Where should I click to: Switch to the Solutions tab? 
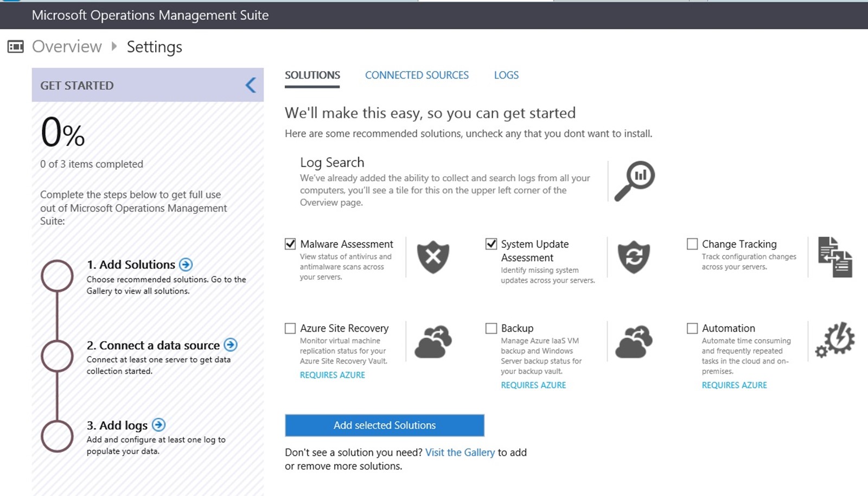tap(312, 75)
